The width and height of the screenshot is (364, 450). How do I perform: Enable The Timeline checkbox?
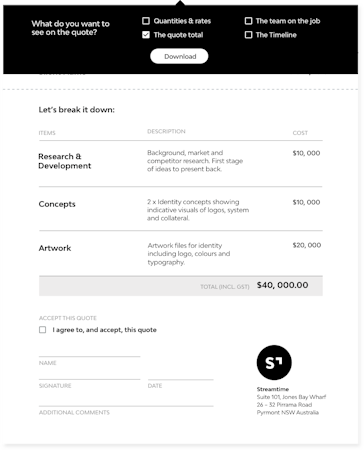click(x=248, y=35)
